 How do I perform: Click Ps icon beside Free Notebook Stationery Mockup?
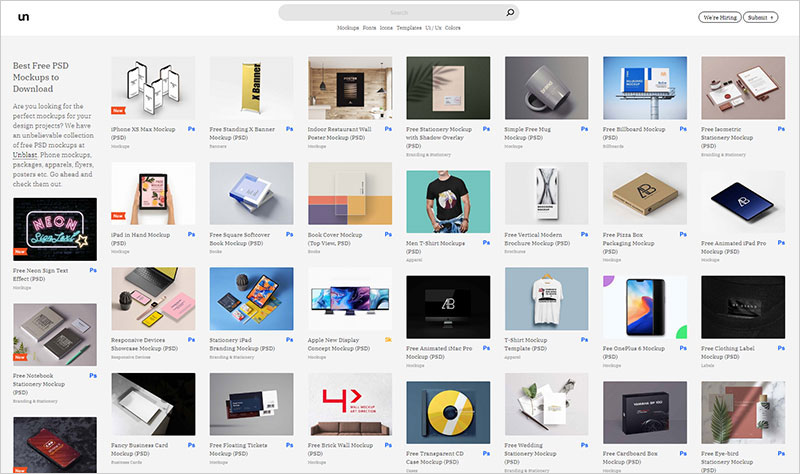tap(93, 376)
